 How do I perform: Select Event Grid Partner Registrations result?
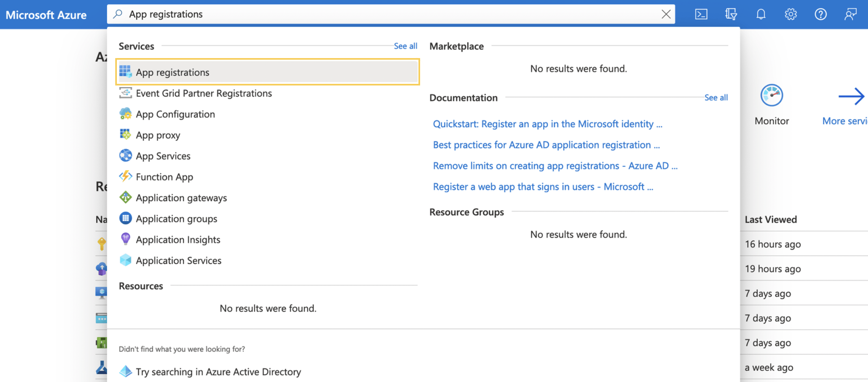[204, 93]
